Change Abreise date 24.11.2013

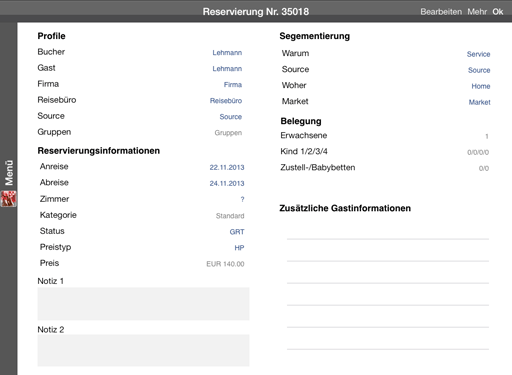click(227, 183)
